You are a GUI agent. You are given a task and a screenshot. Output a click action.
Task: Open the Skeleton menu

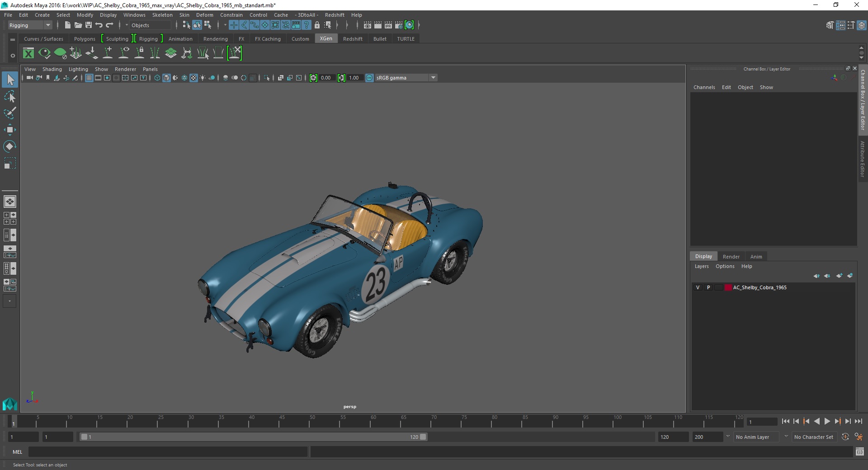(162, 15)
